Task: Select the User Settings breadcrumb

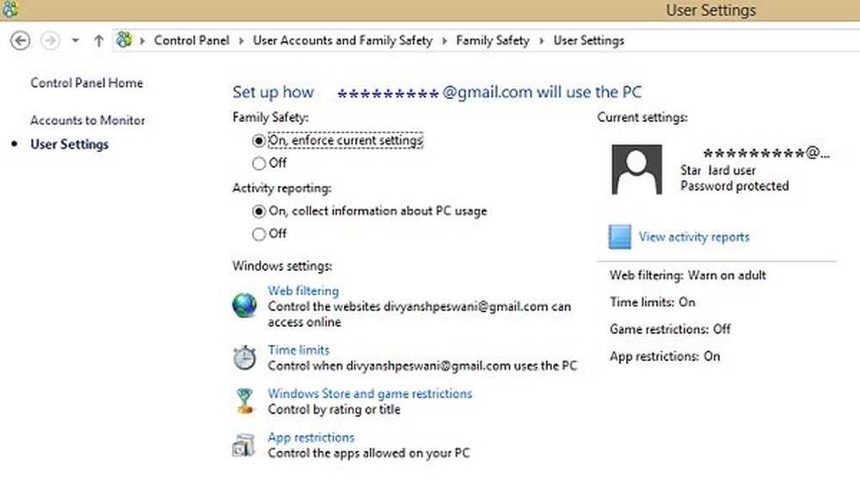Action: point(588,40)
